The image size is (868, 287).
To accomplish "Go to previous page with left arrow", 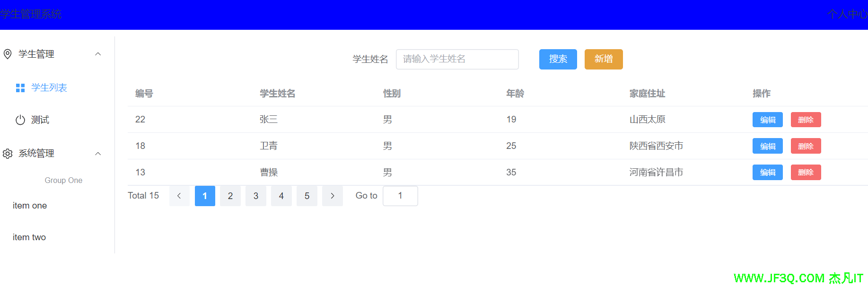I will tap(179, 196).
